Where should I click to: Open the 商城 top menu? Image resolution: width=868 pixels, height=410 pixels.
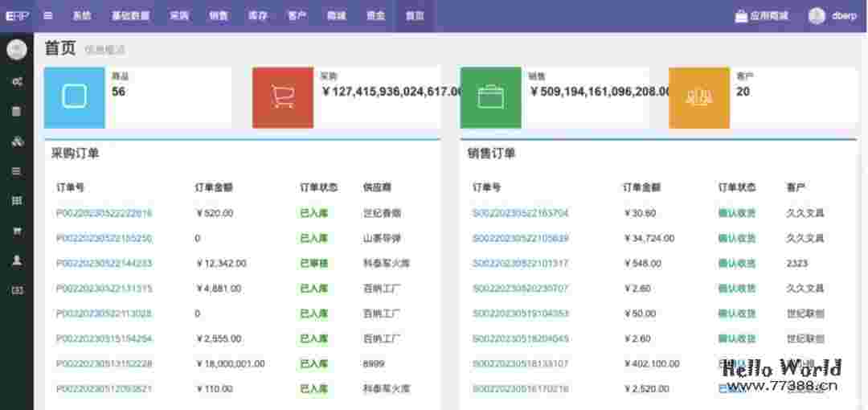[x=337, y=15]
